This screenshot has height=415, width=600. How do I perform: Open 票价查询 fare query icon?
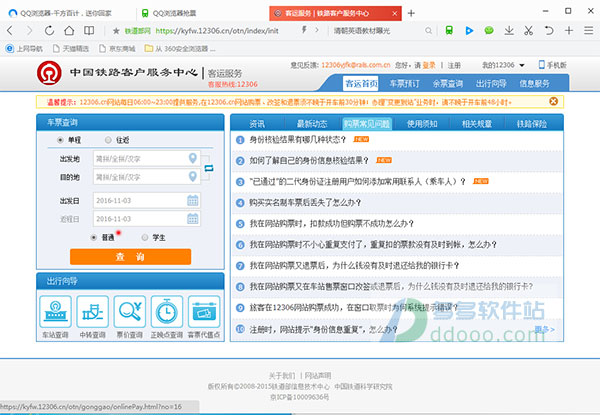pos(130,311)
